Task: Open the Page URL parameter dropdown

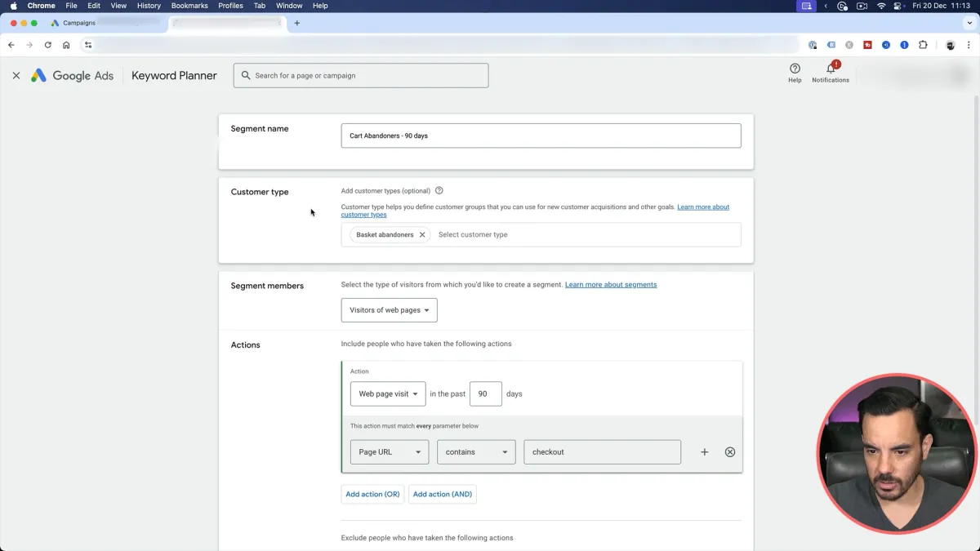Action: point(390,452)
